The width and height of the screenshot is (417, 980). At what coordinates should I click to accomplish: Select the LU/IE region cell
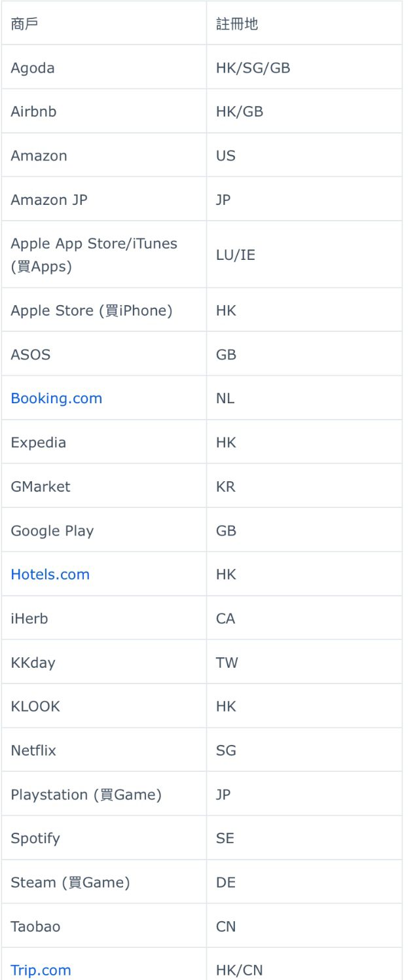click(304, 255)
